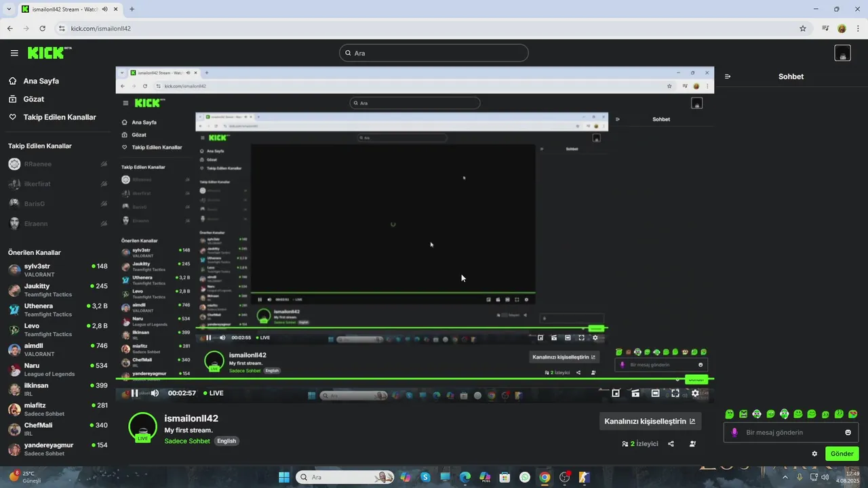The image size is (868, 488).
Task: Open moderator user icon
Action: 692,444
